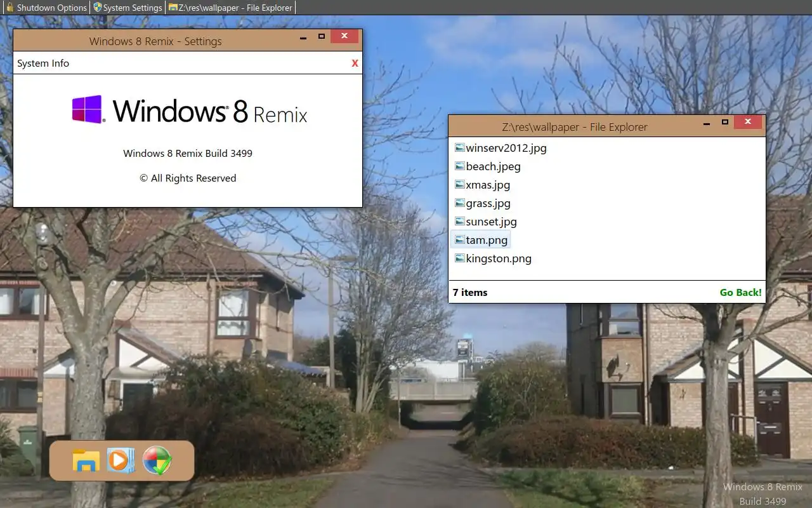Select grass.jpg file name
The width and height of the screenshot is (812, 508).
pyautogui.click(x=488, y=203)
